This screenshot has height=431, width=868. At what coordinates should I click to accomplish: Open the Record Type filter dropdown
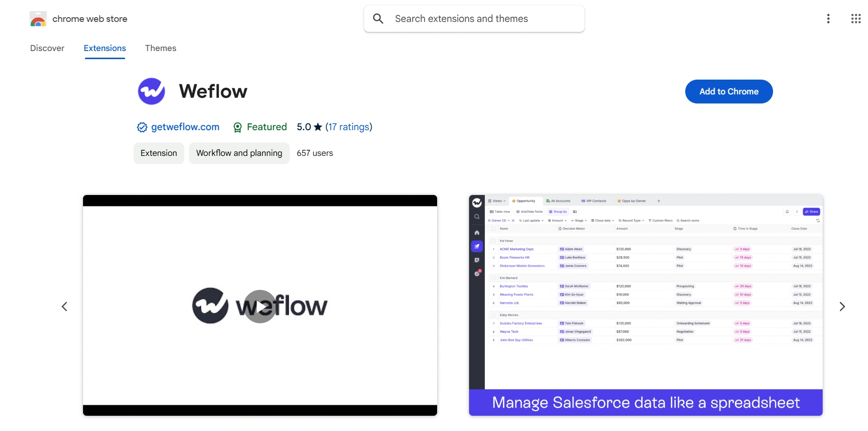(x=630, y=220)
